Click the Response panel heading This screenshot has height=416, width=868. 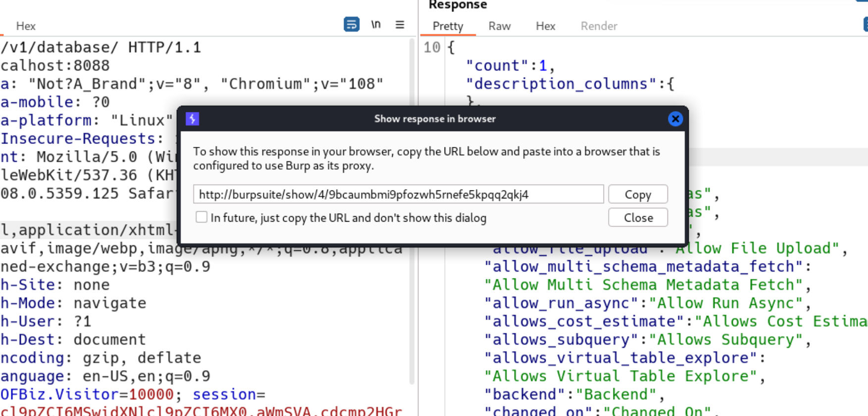click(x=458, y=5)
